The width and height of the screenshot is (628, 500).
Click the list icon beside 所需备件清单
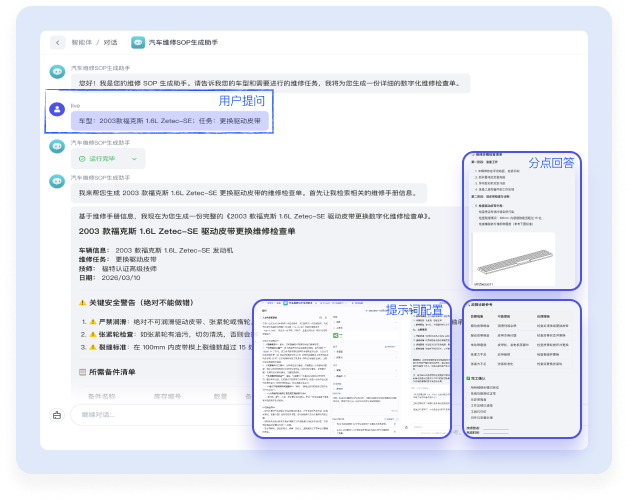point(83,372)
